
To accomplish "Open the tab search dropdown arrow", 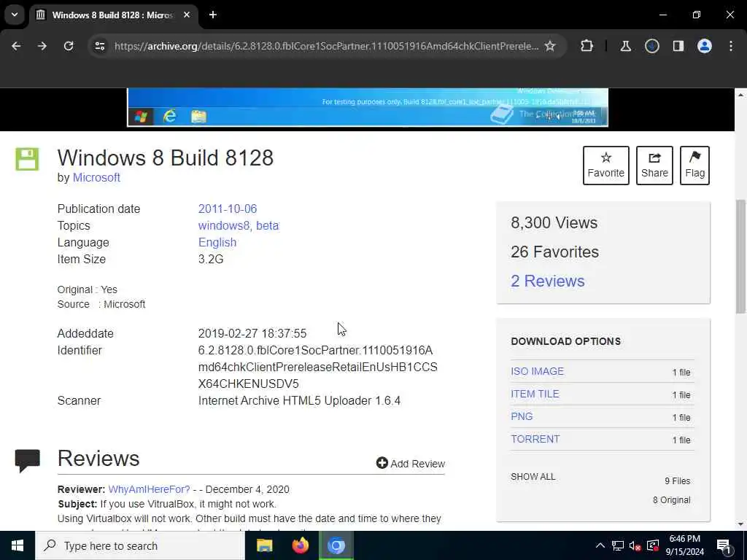I will point(15,15).
